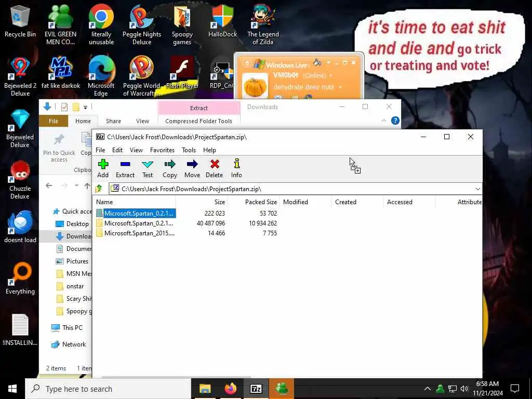
Task: Click the Copy tool in 7-Zip
Action: [170, 169]
